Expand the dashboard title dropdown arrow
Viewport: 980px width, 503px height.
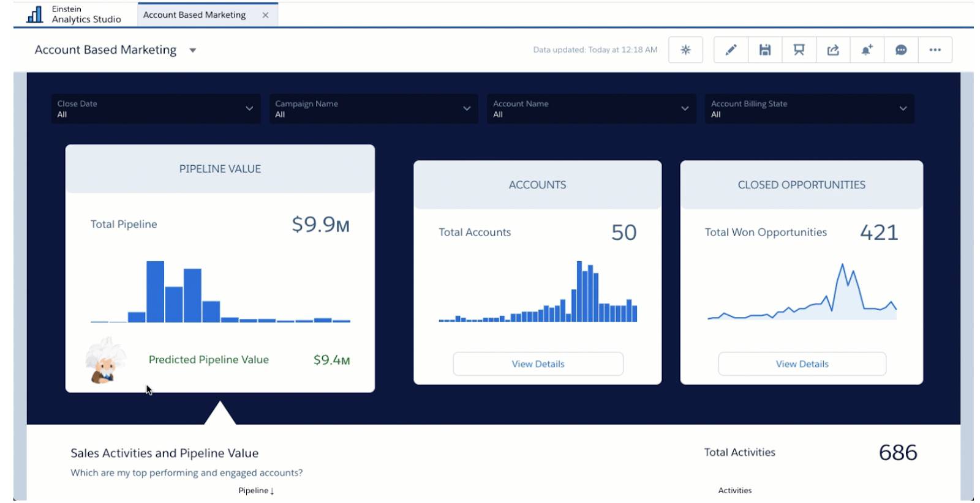point(193,50)
